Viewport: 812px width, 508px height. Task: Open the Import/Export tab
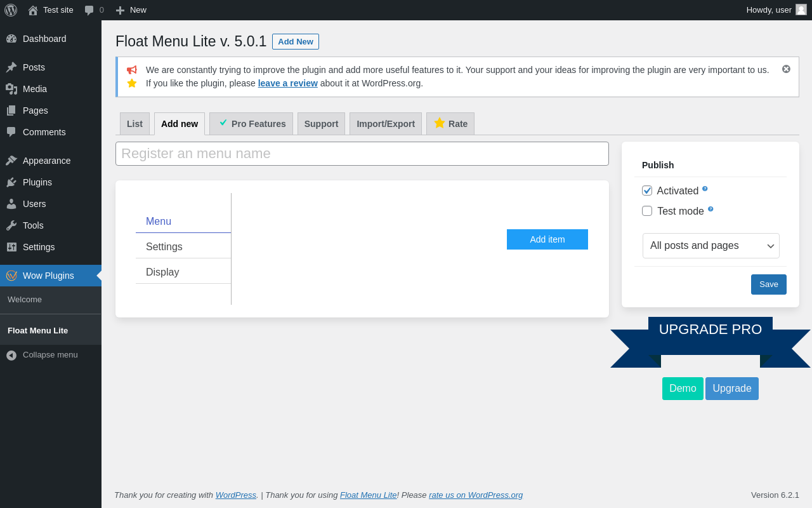tap(386, 124)
